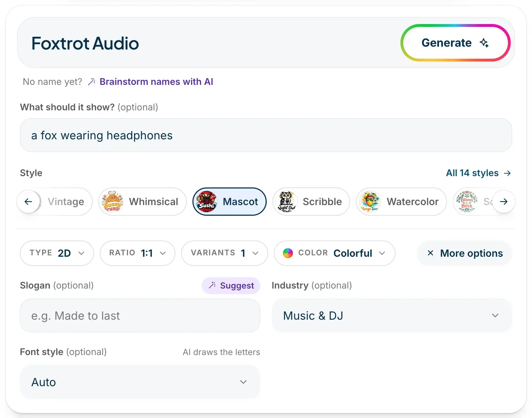Click the 'AI draws the letters' text
The image size is (532, 418).
pos(221,352)
